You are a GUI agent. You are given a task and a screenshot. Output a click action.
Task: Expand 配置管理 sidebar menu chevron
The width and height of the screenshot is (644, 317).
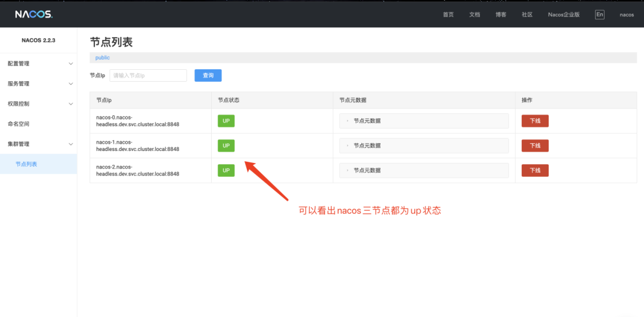tap(70, 64)
